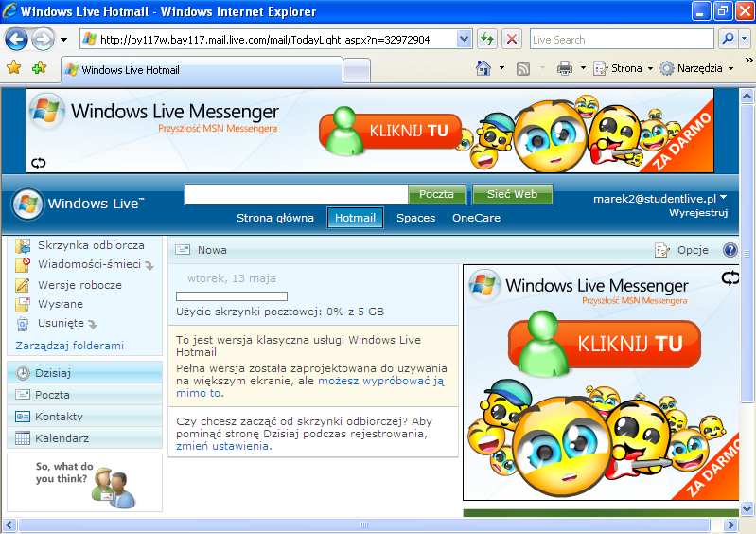Select Poczta in the navigation pane

pyautogui.click(x=85, y=395)
